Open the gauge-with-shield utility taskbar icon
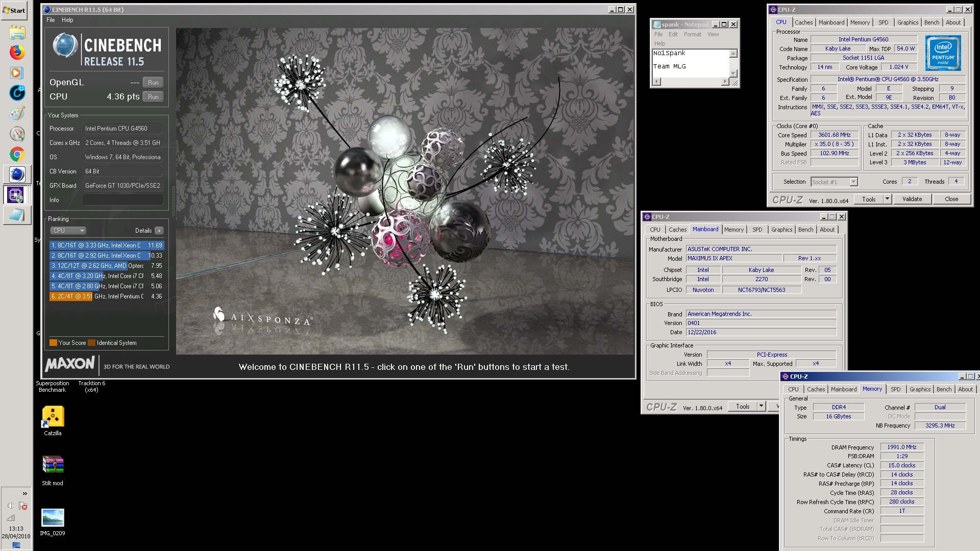Screen dimensions: 980x551 pos(17,134)
